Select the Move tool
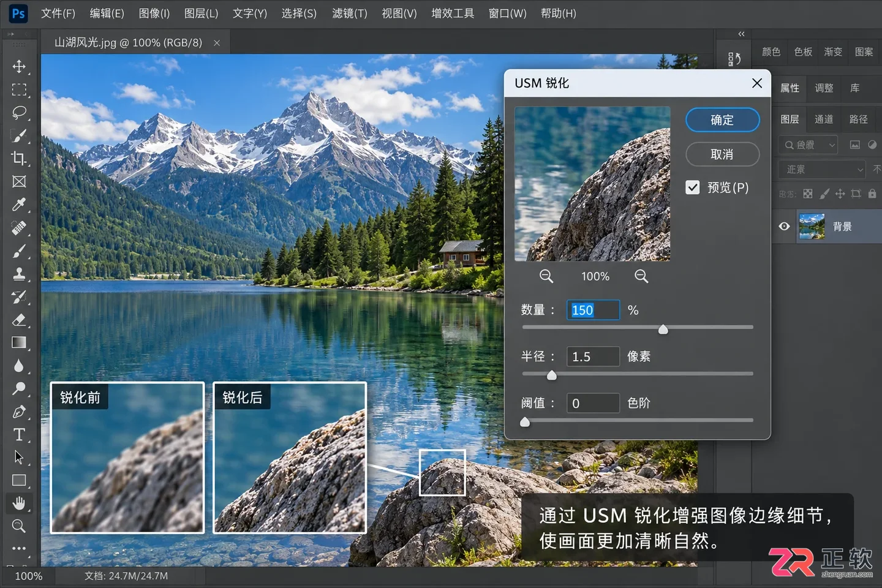Screen dimensions: 882x588 tap(19, 66)
